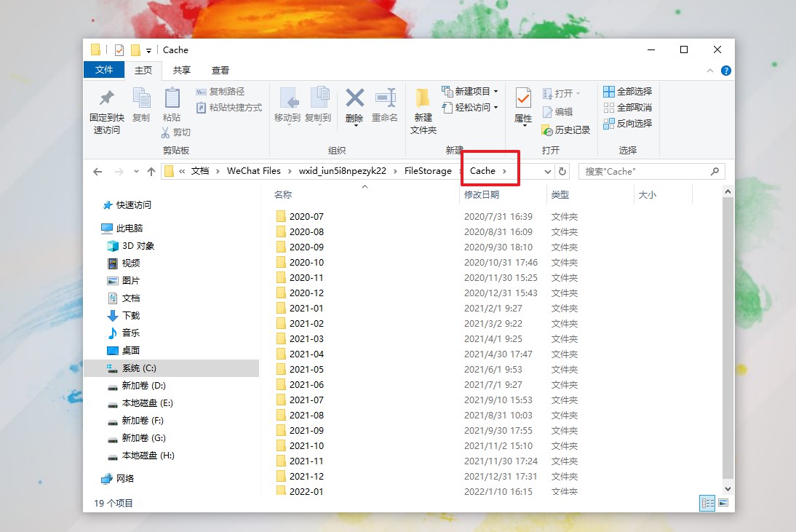Click the file list vertical scrollbar

(x=728, y=337)
